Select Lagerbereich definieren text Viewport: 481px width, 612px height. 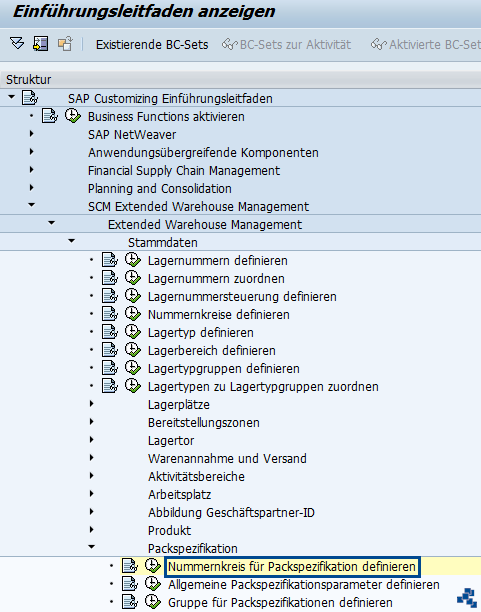point(212,350)
